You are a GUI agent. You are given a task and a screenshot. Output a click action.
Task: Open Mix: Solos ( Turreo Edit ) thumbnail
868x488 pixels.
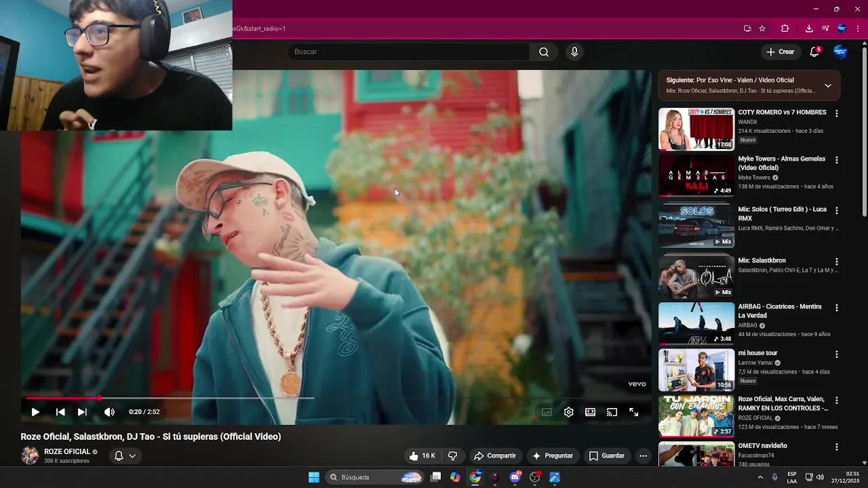click(x=696, y=226)
